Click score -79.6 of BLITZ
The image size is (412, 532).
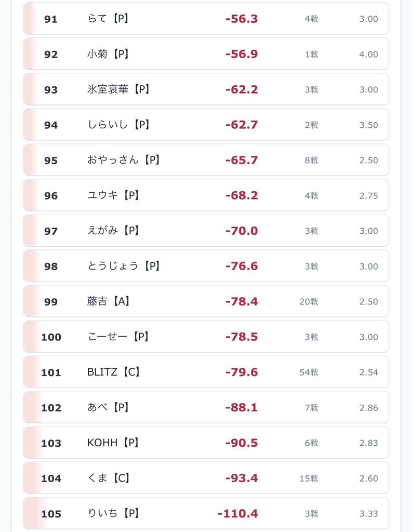click(x=242, y=372)
